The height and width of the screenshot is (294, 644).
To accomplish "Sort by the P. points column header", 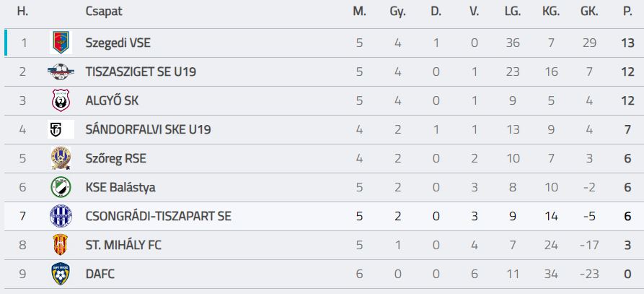I will (x=627, y=12).
